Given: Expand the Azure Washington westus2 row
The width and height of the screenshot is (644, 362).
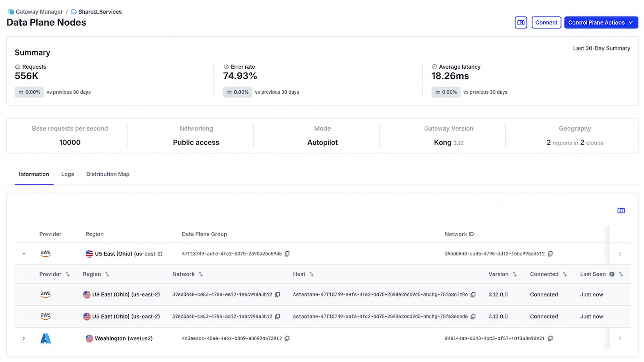Looking at the screenshot, I should [24, 338].
